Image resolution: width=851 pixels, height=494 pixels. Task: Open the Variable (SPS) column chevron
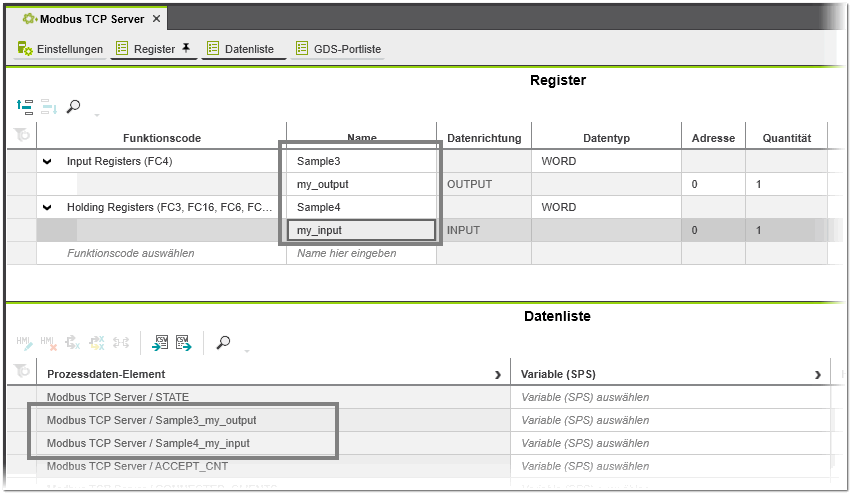click(818, 375)
